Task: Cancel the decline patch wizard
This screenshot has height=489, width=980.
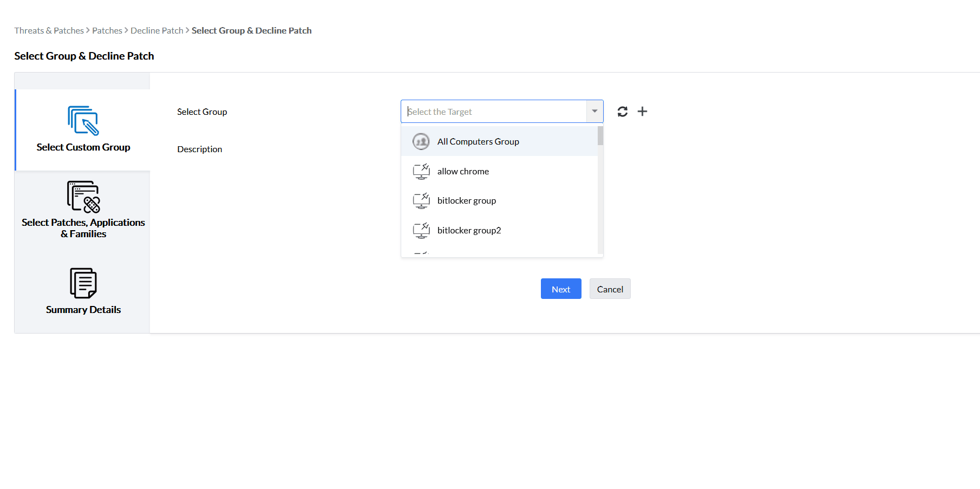Action: pyautogui.click(x=610, y=289)
